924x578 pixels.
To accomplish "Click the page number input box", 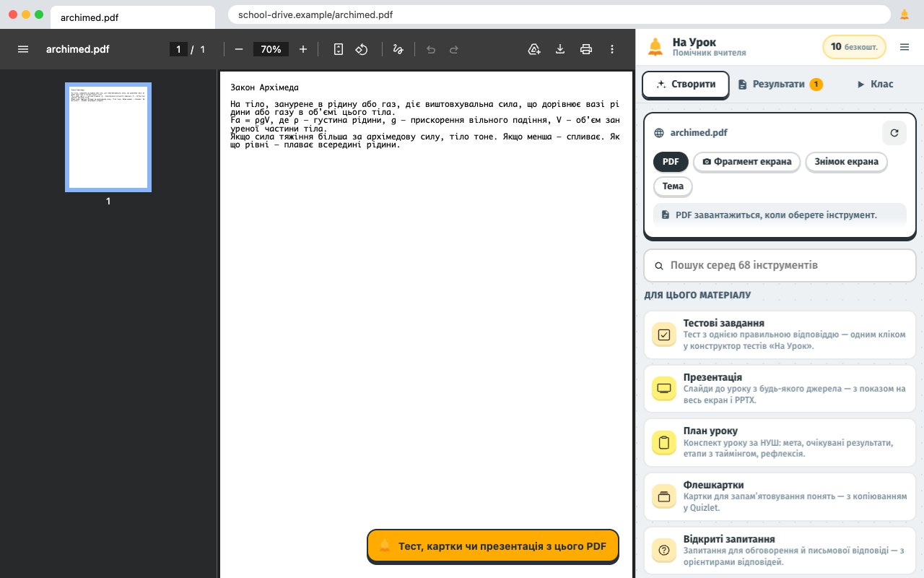I will (x=178, y=49).
